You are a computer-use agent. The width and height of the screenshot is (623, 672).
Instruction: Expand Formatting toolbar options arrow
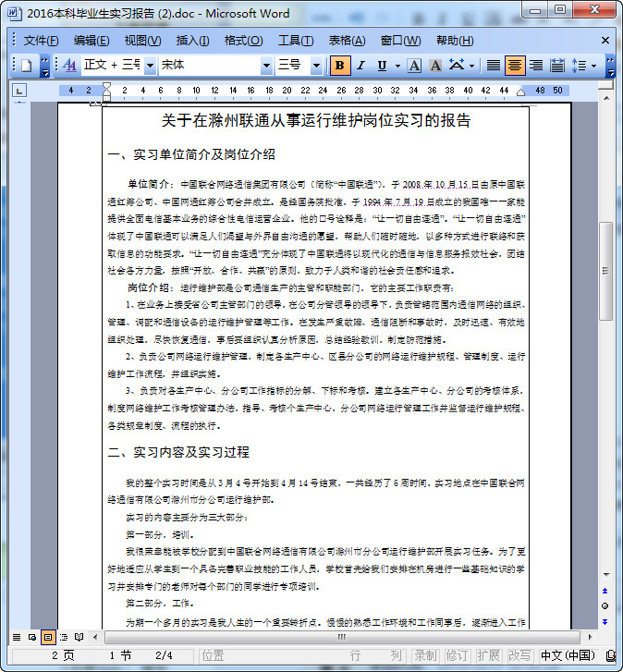coord(611,66)
